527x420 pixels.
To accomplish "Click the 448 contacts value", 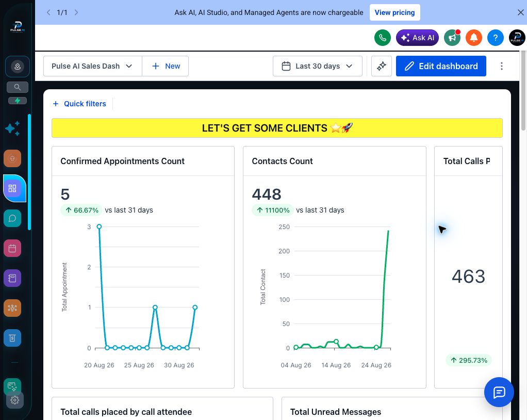I will click(x=267, y=195).
